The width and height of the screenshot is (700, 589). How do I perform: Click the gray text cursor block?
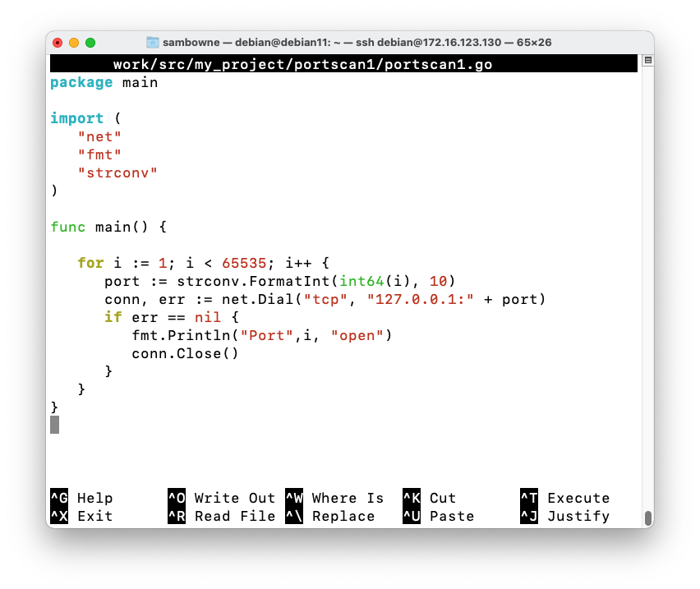click(54, 425)
